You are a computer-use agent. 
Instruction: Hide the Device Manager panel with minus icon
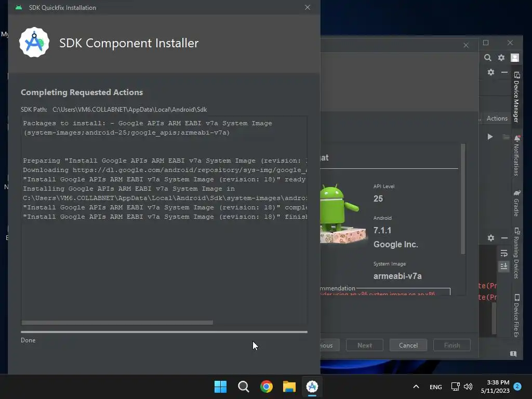tap(504, 72)
